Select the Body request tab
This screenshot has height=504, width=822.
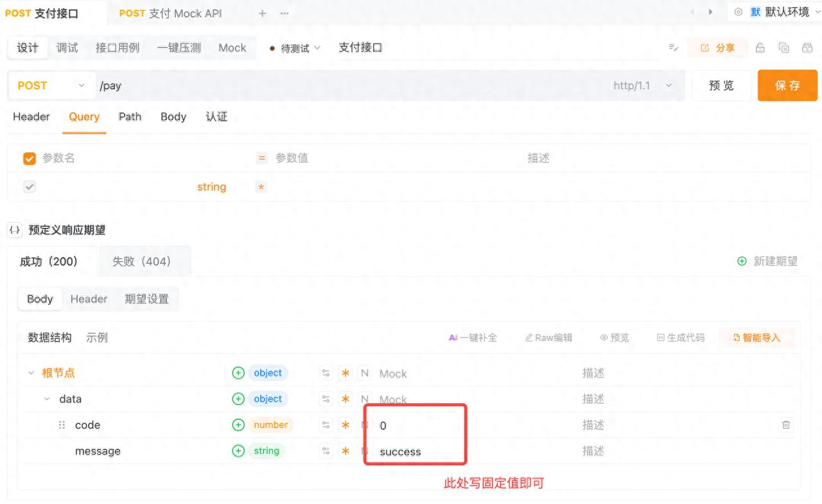tap(173, 117)
